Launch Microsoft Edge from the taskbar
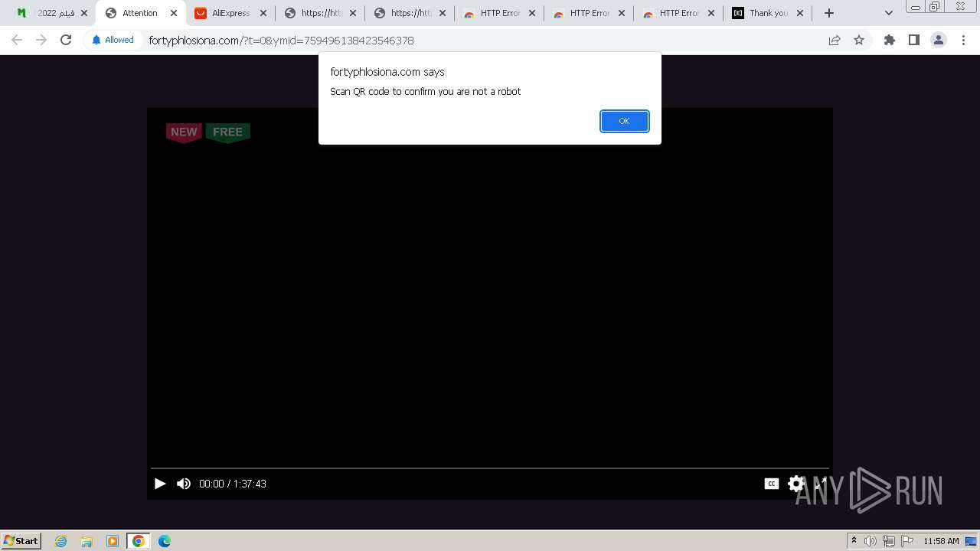 pyautogui.click(x=165, y=541)
